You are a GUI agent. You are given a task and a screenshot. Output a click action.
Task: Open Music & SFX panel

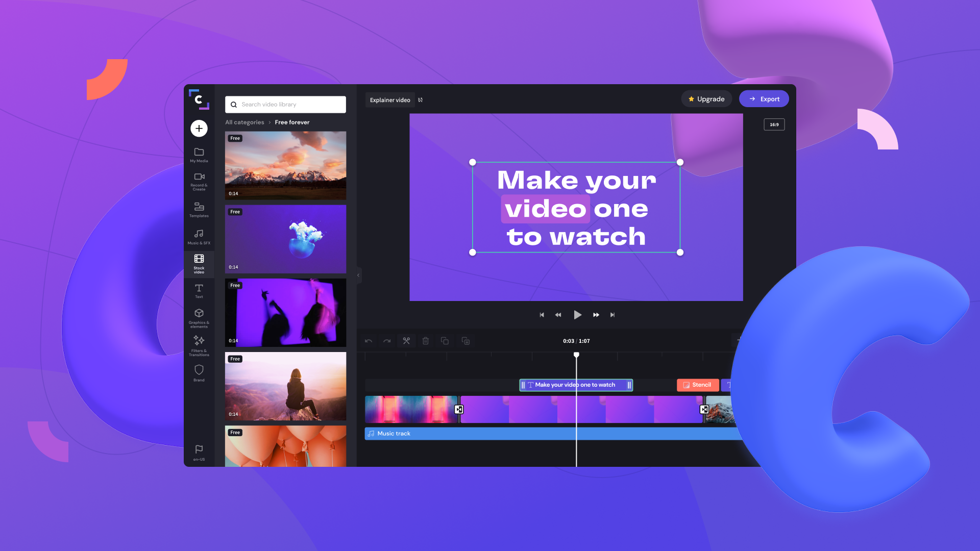(x=198, y=236)
